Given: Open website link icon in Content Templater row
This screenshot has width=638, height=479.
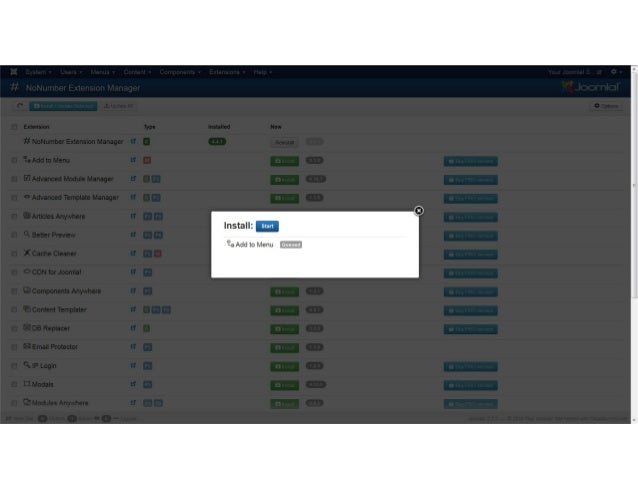Looking at the screenshot, I should click(x=133, y=310).
